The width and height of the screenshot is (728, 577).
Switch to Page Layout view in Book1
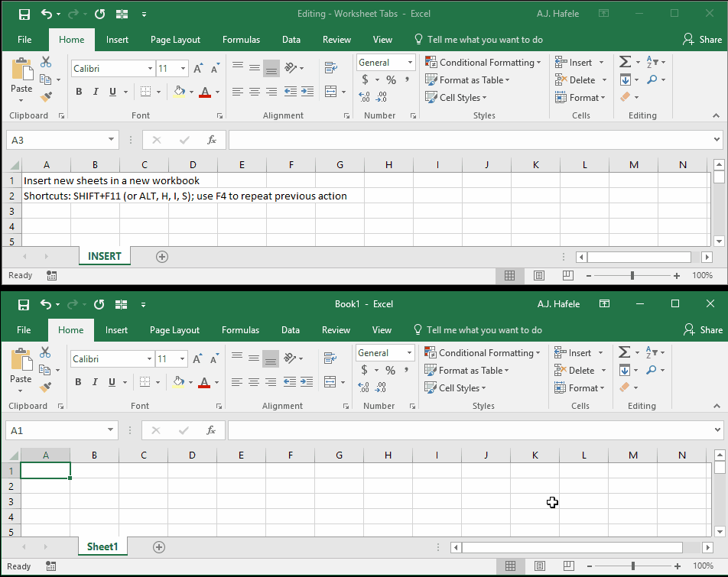(540, 566)
